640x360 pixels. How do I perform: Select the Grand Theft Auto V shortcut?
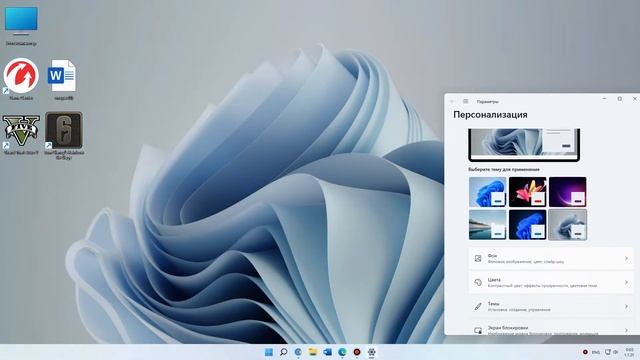(x=21, y=134)
